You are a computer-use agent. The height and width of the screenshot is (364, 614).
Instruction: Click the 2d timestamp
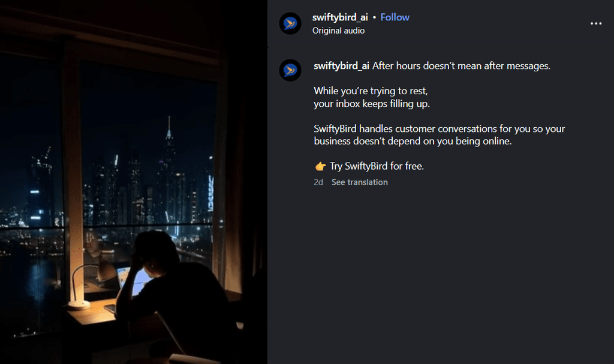pos(318,182)
